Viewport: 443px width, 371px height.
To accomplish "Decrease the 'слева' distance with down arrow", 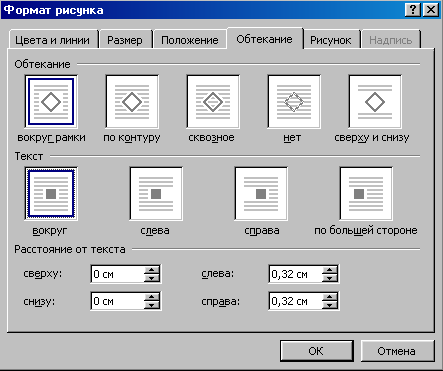I will (330, 278).
